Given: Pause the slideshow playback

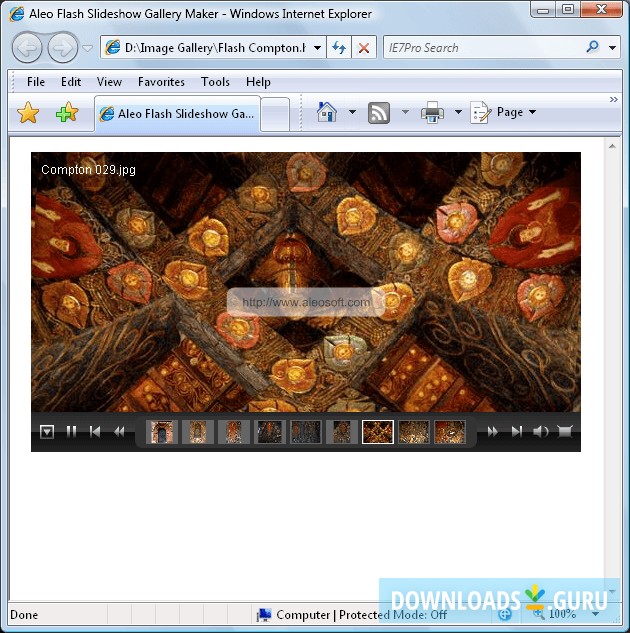Looking at the screenshot, I should (x=71, y=432).
